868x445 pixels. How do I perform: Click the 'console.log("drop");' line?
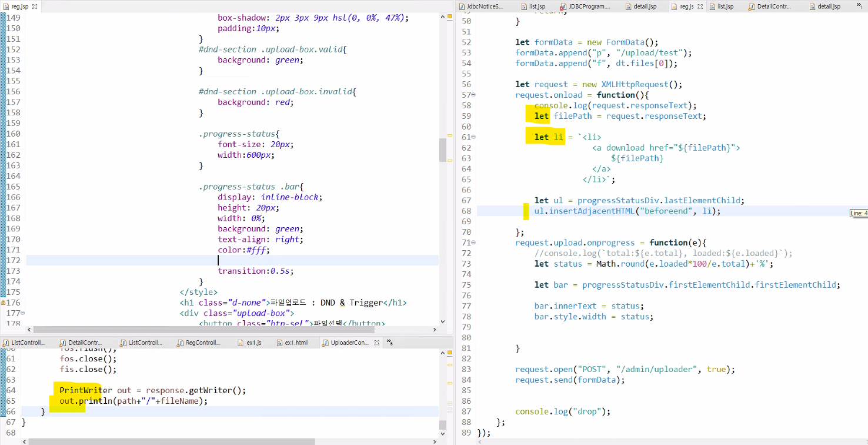[563, 411]
